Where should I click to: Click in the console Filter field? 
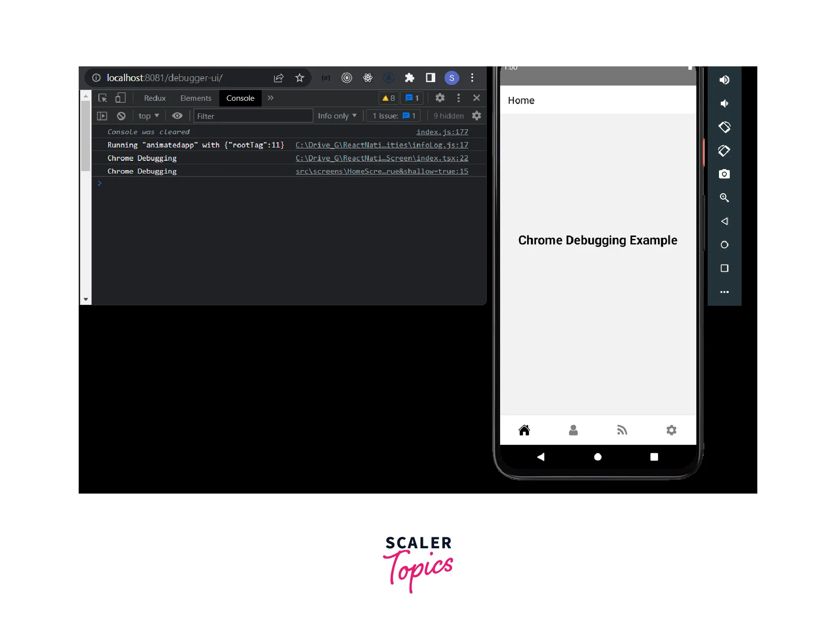(x=253, y=116)
